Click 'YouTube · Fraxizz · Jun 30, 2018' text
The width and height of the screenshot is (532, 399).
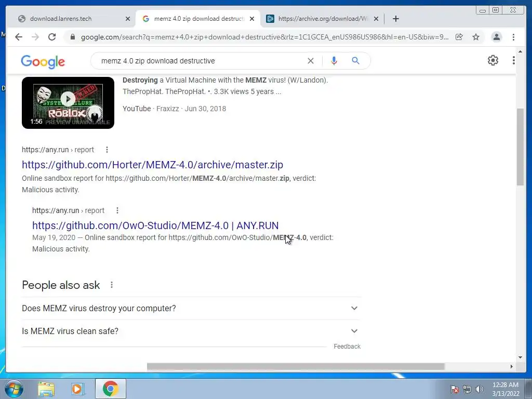pyautogui.click(x=175, y=109)
